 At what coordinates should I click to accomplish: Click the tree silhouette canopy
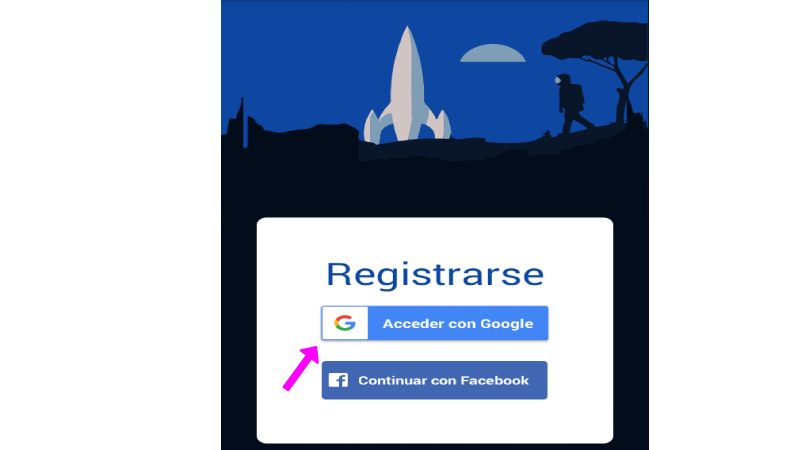tap(596, 41)
